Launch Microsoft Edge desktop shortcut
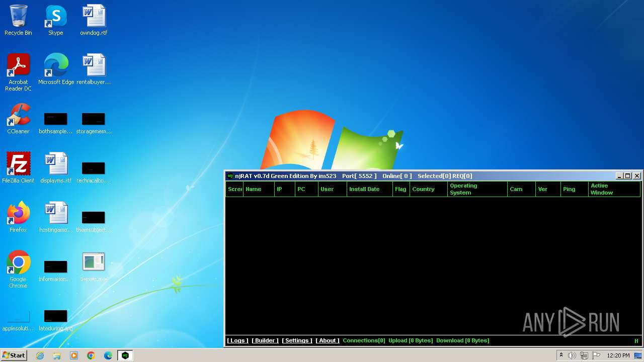 [56, 69]
